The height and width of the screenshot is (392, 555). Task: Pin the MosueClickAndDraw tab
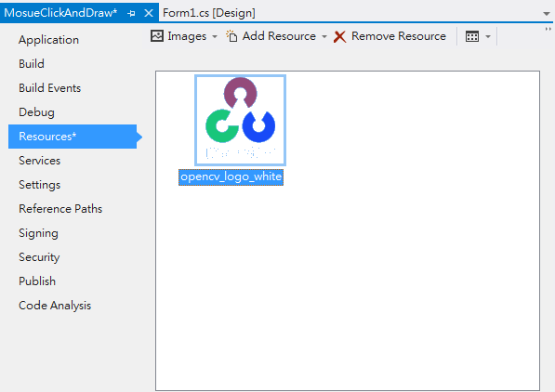click(131, 13)
